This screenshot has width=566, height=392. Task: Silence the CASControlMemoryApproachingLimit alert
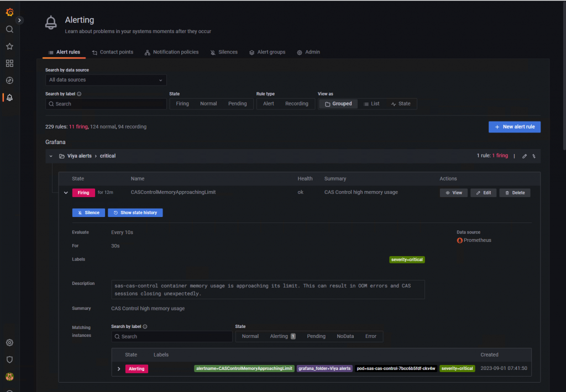pyautogui.click(x=88, y=213)
